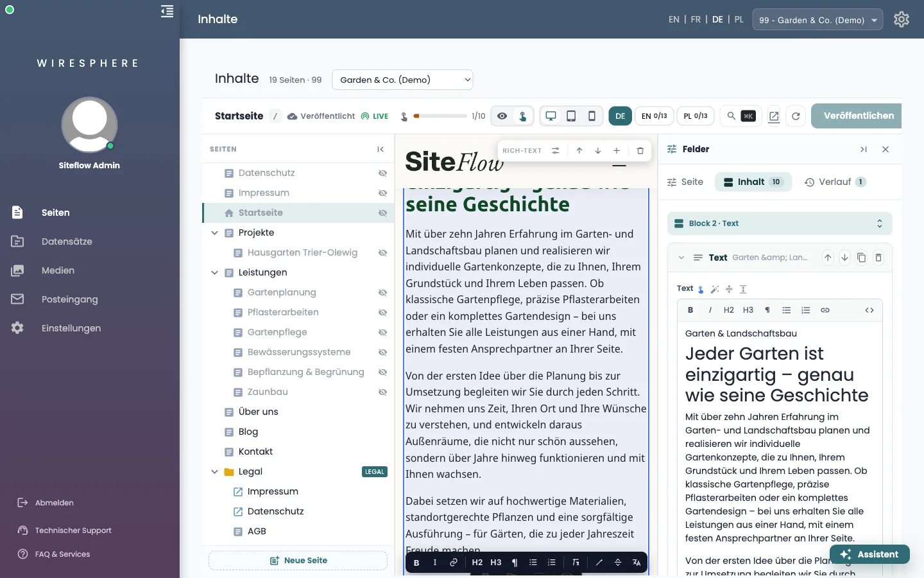Move rich-text block up in floating toolbar
This screenshot has height=578, width=924.
click(579, 150)
